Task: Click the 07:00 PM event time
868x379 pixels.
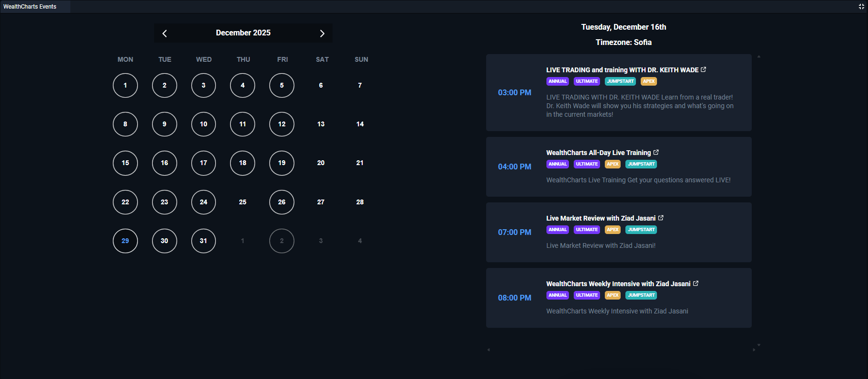Action: click(x=514, y=232)
